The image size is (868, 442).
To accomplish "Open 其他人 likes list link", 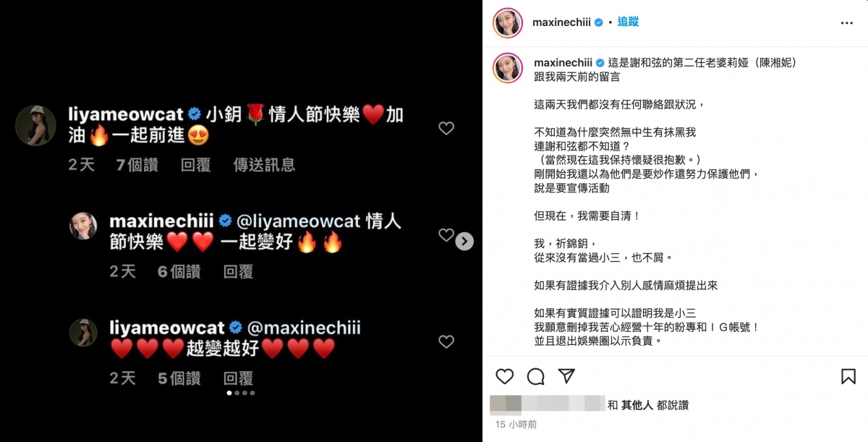I will 637,405.
